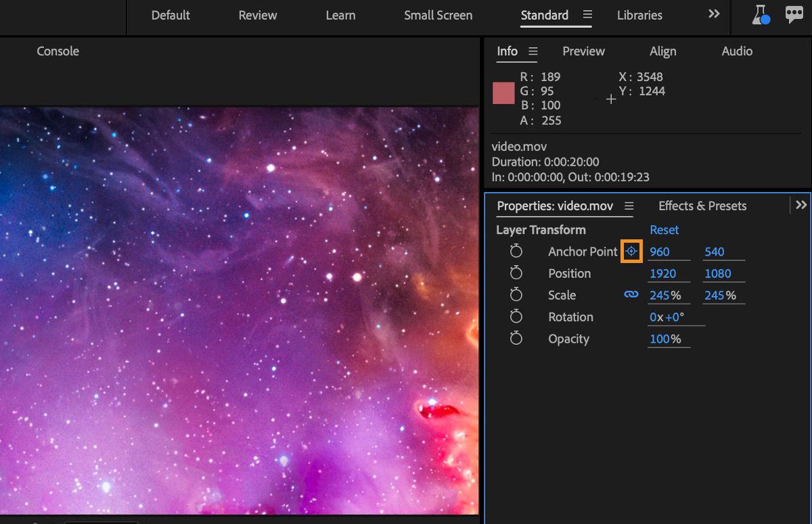Click the Anchor Point label
The image size is (812, 524).
pyautogui.click(x=583, y=252)
